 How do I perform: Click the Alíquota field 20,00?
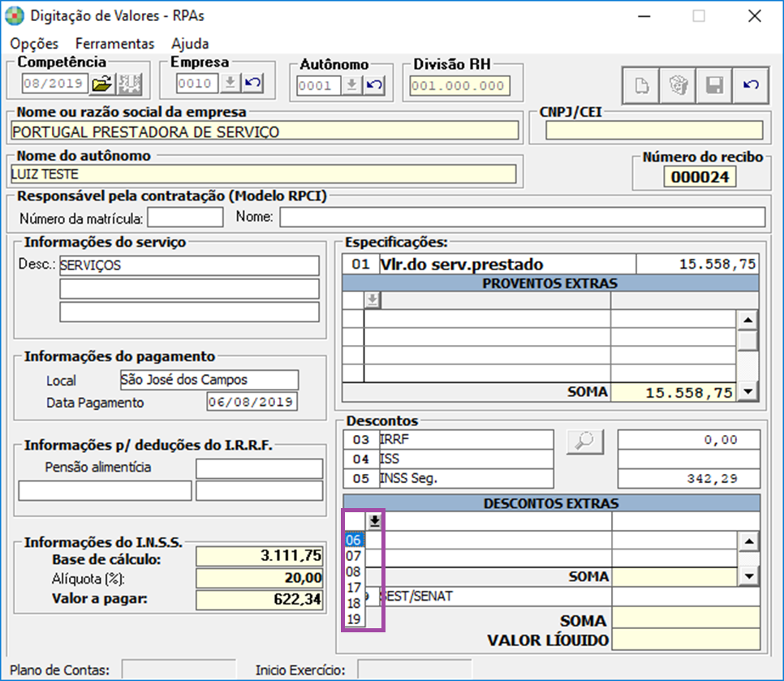[260, 578]
